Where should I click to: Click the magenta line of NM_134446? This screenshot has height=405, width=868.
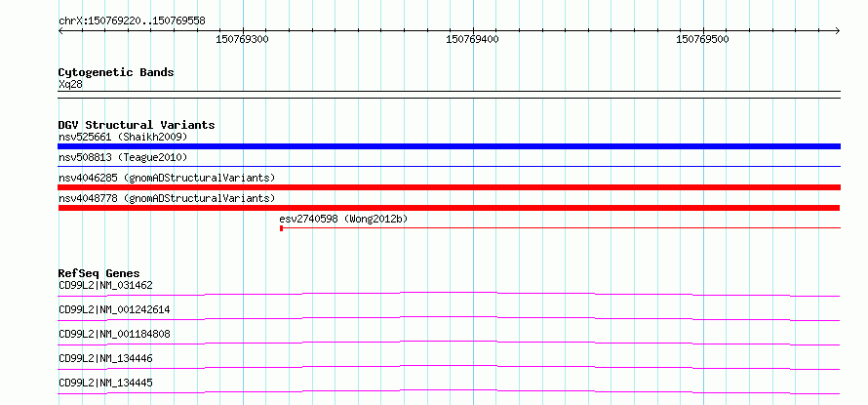click(449, 367)
